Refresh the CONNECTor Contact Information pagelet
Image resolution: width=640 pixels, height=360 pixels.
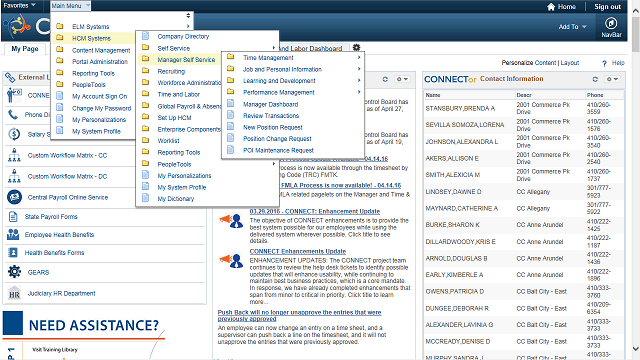[x=595, y=79]
